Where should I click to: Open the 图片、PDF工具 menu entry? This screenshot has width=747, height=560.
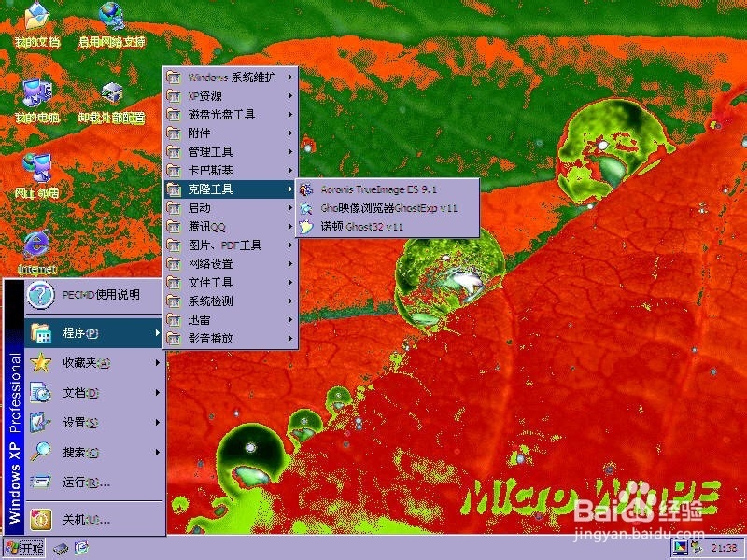[231, 245]
